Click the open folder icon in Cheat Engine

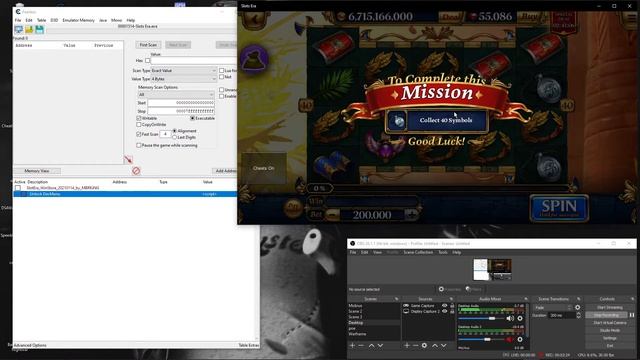[29, 29]
